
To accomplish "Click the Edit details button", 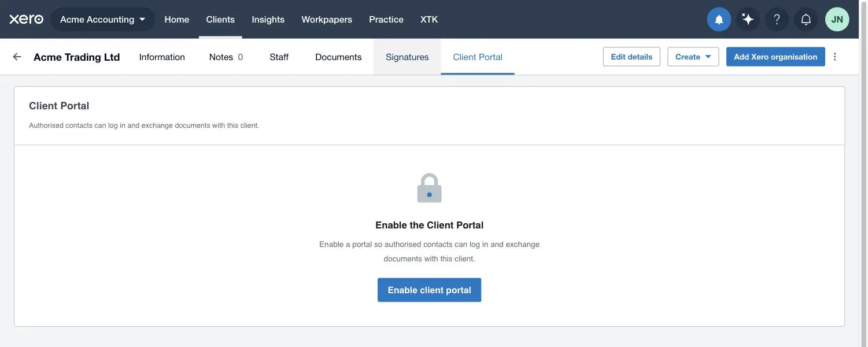I will coord(631,57).
